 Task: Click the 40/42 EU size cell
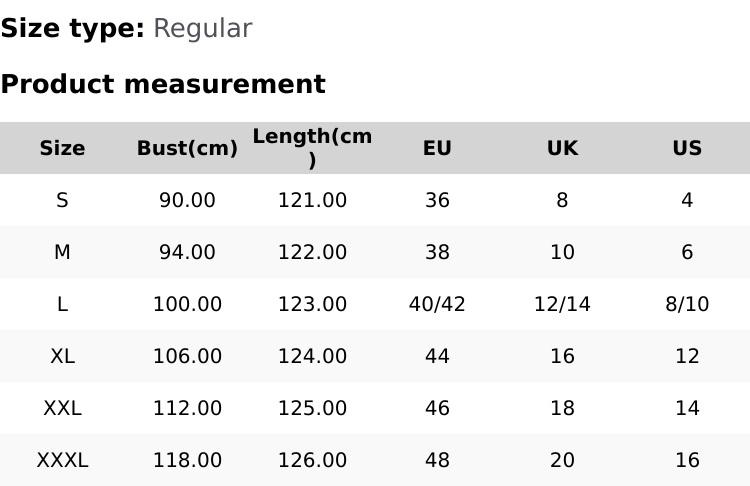pos(437,304)
